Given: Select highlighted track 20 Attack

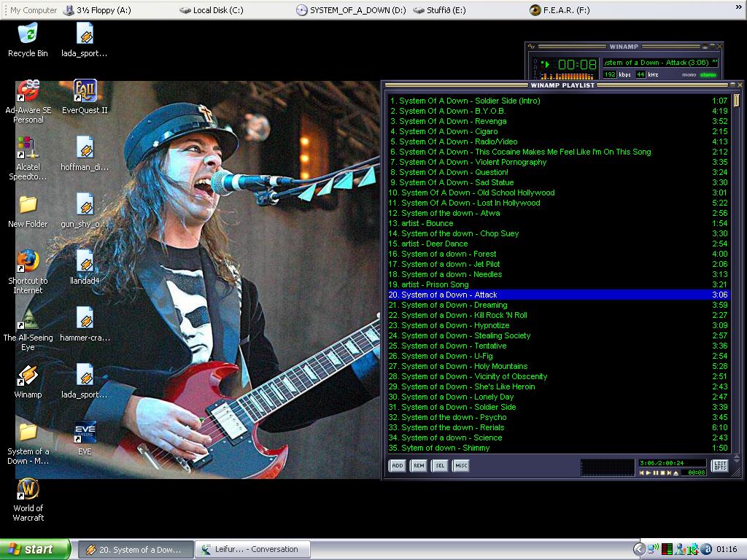Looking at the screenshot, I should 559,295.
